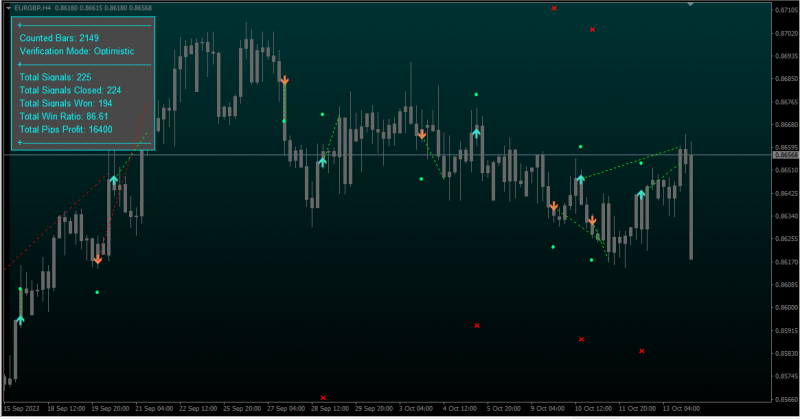The width and height of the screenshot is (800, 419).
Task: Select the cyan buy arrow near 19 Sep 20:00
Action: 114,180
